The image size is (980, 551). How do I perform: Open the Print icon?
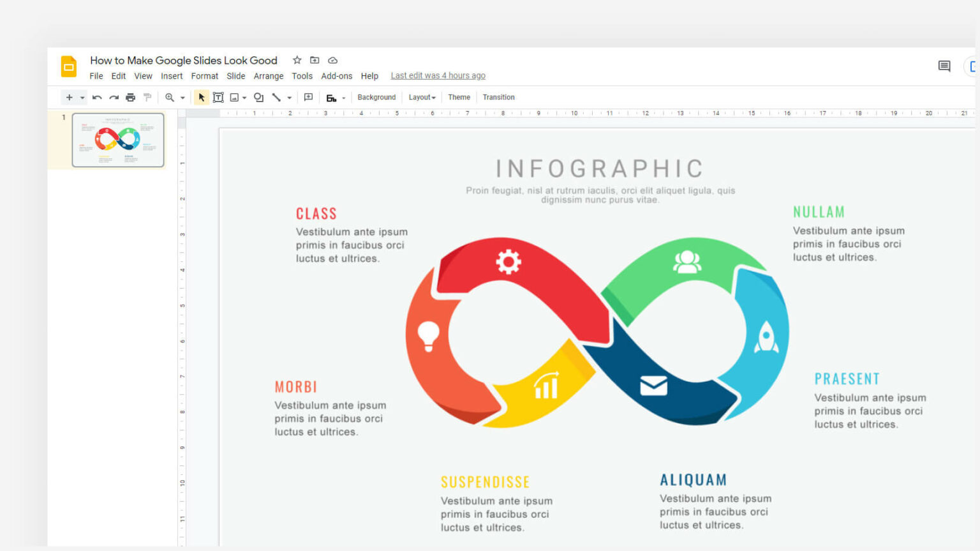130,97
